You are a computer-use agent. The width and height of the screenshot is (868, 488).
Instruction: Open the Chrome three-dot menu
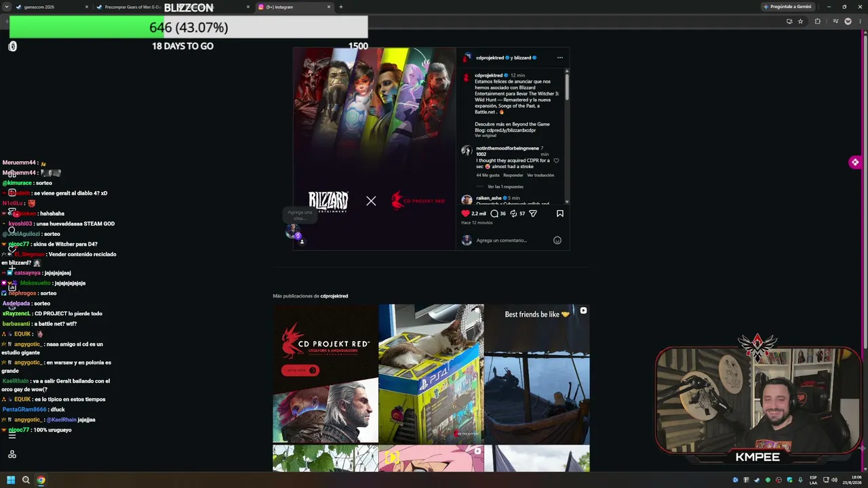pyautogui.click(x=860, y=21)
